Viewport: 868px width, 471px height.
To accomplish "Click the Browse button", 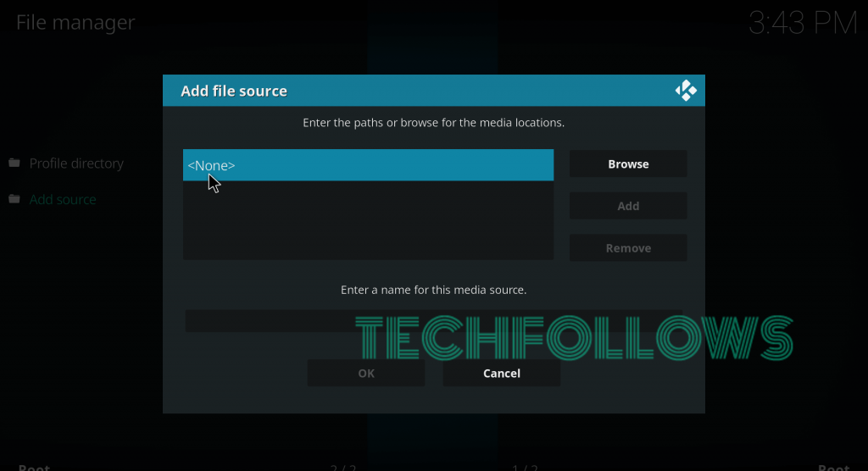I will [x=628, y=163].
